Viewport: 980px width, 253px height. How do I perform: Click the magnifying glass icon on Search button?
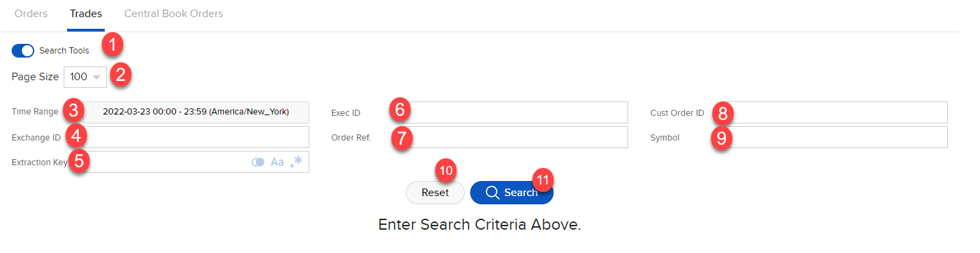tap(491, 193)
